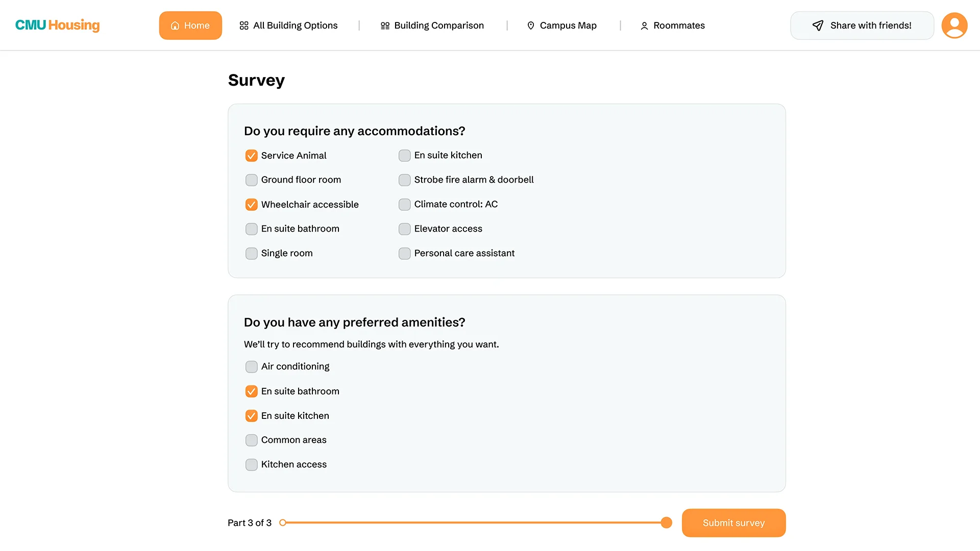Select the Elevator access checkbox
The image size is (980, 551).
(x=404, y=229)
